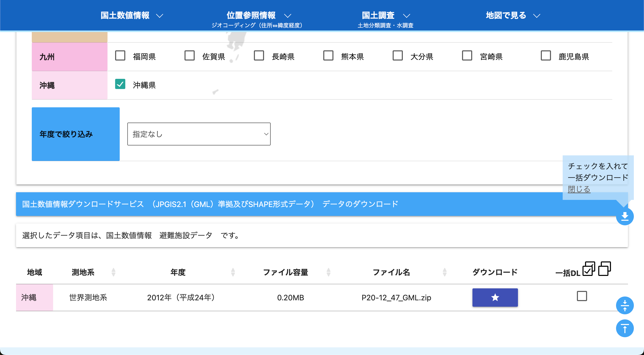Click the collapse-to-center arrows floating icon
The width and height of the screenshot is (644, 355).
[625, 305]
